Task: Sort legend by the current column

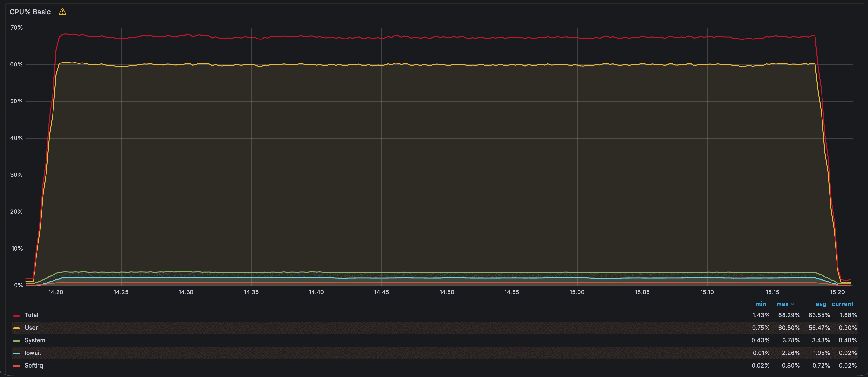Action: point(842,304)
